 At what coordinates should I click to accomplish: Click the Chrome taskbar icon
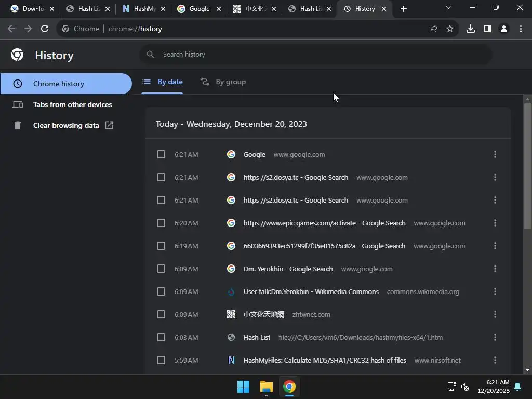289,387
